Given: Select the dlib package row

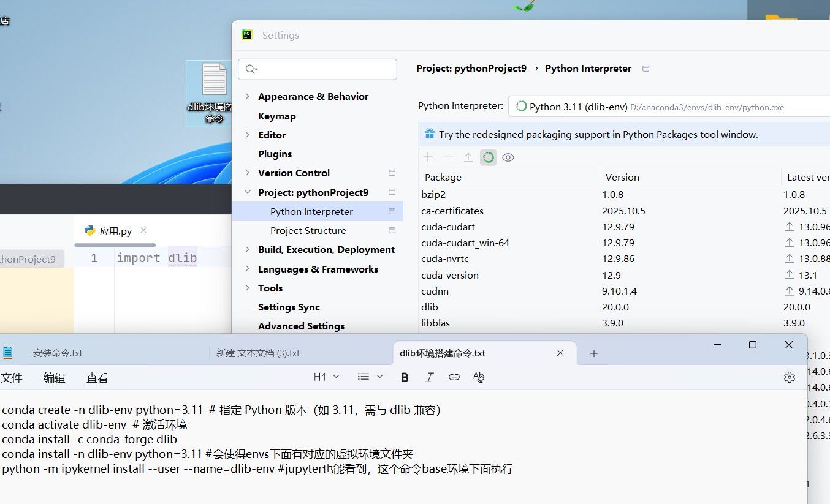Looking at the screenshot, I should 624,307.
